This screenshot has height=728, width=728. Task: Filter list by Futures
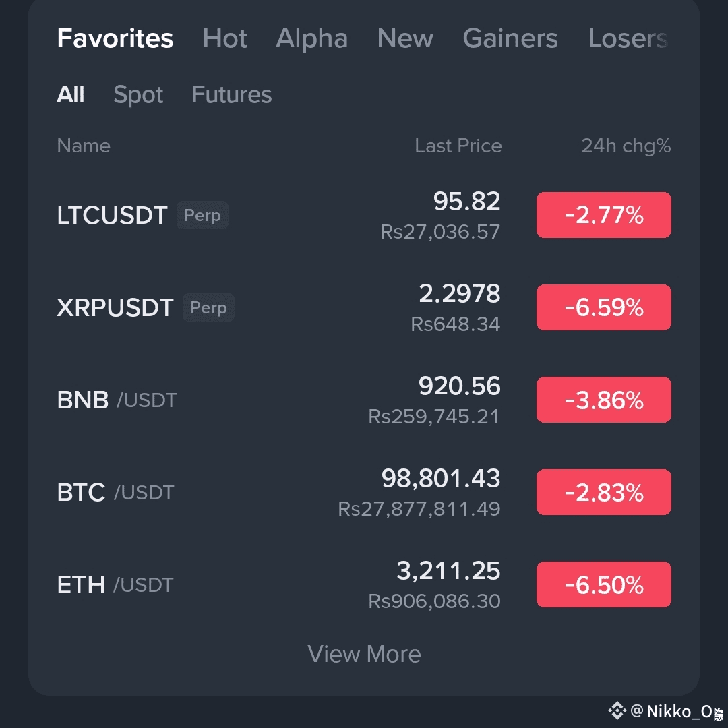231,95
